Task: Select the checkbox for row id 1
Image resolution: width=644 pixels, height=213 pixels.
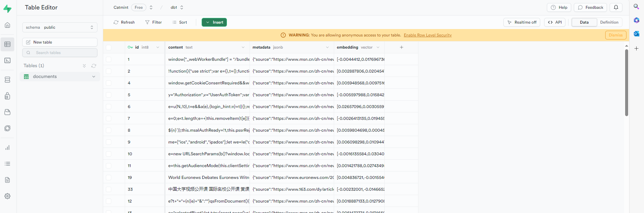Action: pyautogui.click(x=109, y=59)
